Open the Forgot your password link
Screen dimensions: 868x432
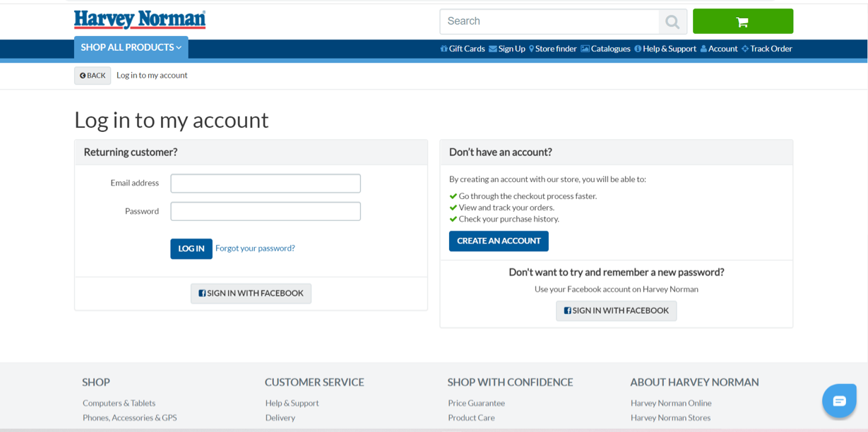[x=255, y=248]
